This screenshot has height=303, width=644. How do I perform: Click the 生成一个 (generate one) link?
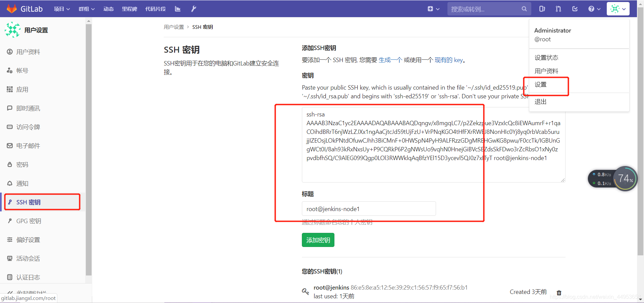click(390, 60)
